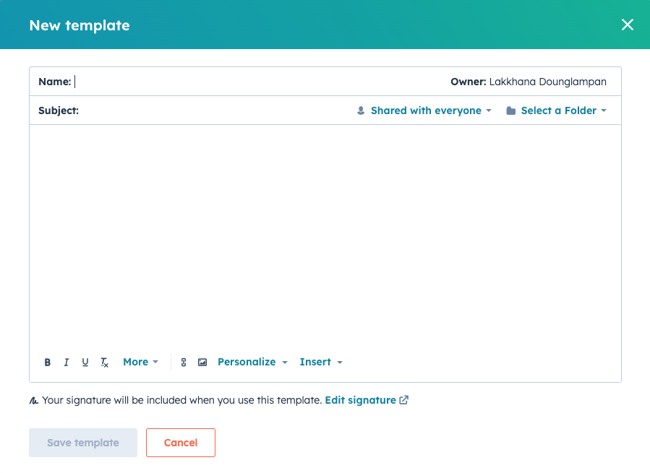Expand the Personalize dropdown
650x473 pixels.
point(252,362)
